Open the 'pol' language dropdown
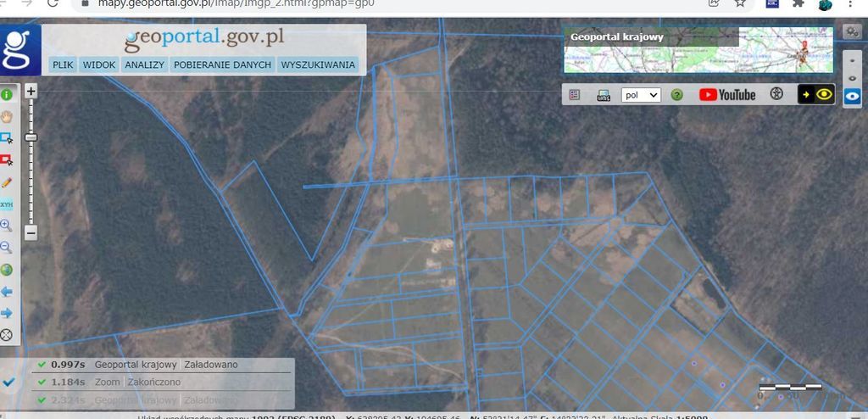This screenshot has height=419, width=868. [x=640, y=95]
